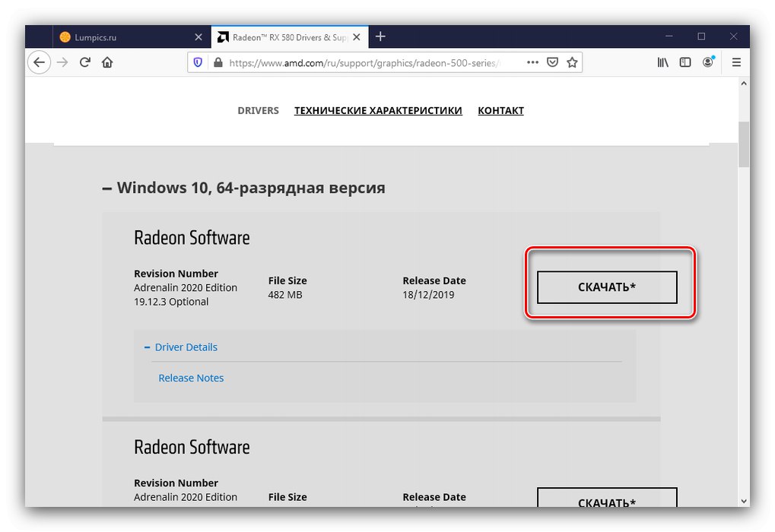Open the Library bookmarks panel
The width and height of the screenshot is (775, 532).
662,62
